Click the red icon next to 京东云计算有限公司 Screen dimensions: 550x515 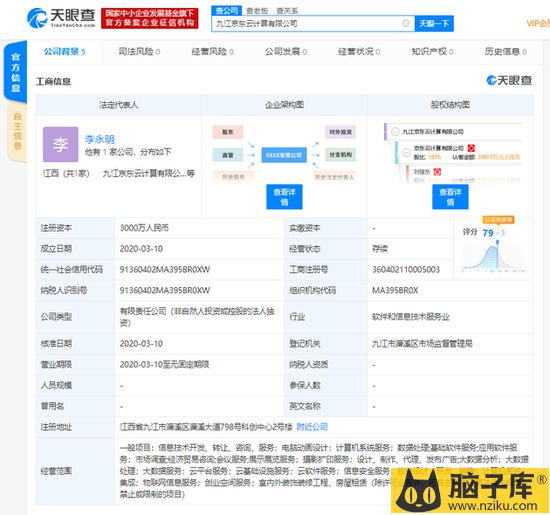(471, 148)
